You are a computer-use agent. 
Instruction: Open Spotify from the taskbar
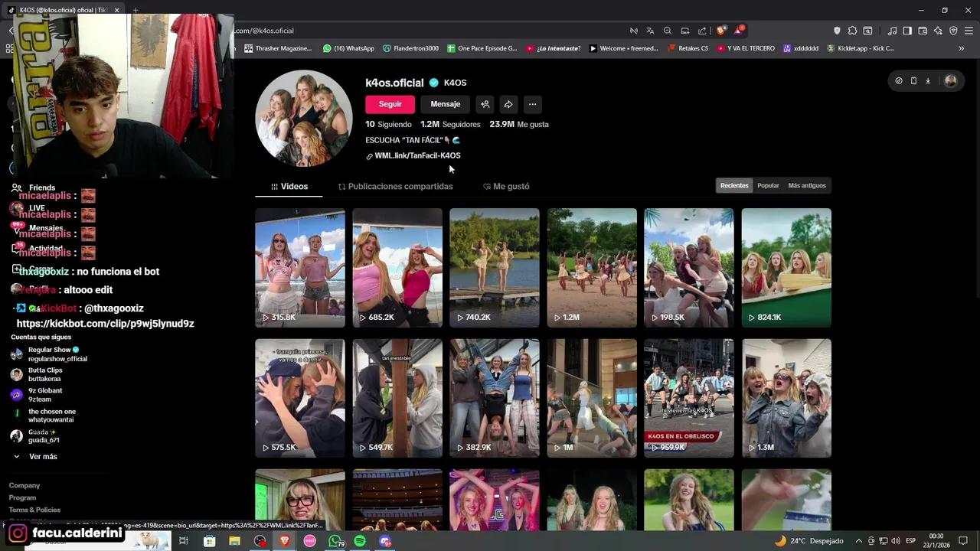[360, 541]
